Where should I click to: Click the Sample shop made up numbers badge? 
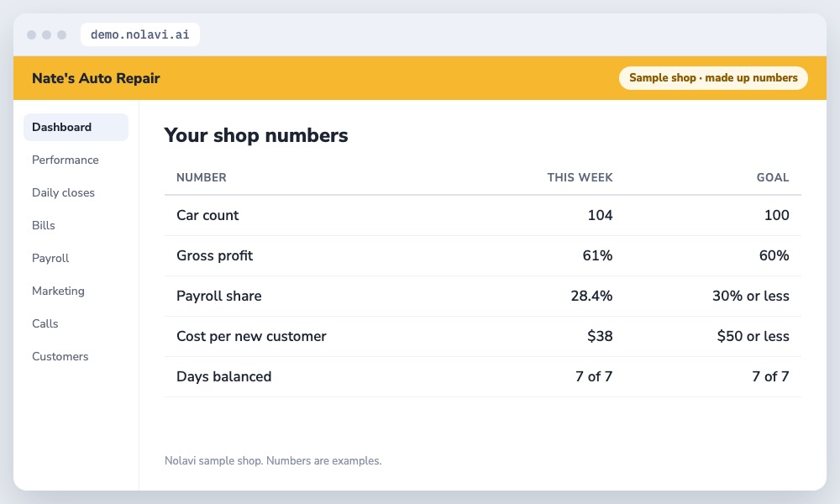click(713, 77)
